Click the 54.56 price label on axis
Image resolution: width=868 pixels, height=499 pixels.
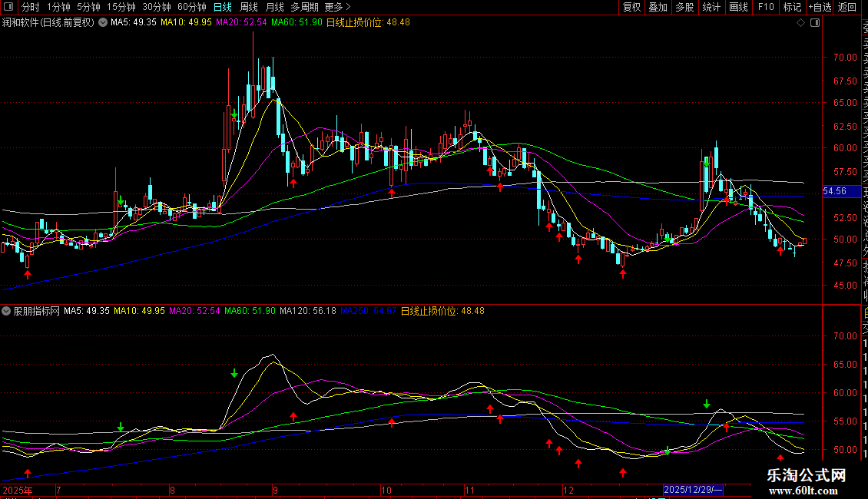(x=834, y=191)
